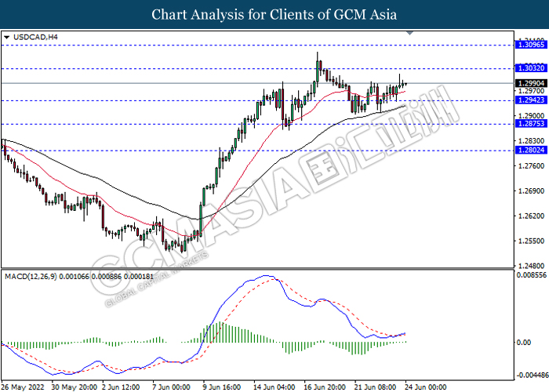
Task: Click the MACD scale value -0.004486
Action: click(532, 376)
